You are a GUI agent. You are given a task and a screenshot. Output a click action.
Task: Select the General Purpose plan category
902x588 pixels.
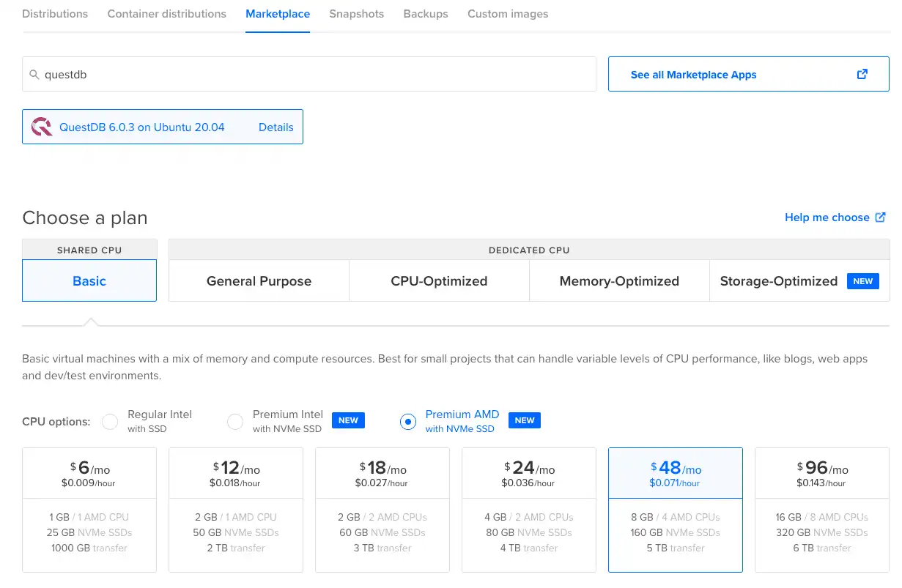click(258, 280)
